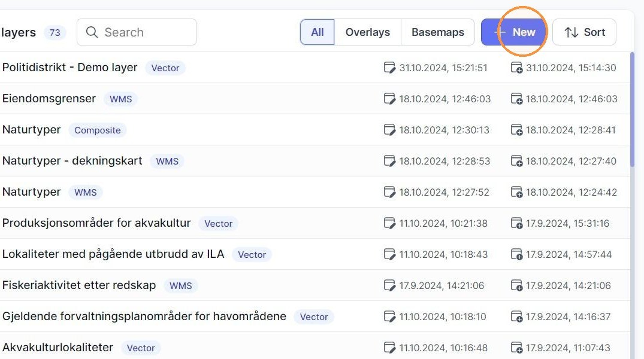Viewport: 644px width, 359px height.
Task: Click the Vector tag on Gjeldende forvaltningsplanområder row
Action: [x=314, y=317]
